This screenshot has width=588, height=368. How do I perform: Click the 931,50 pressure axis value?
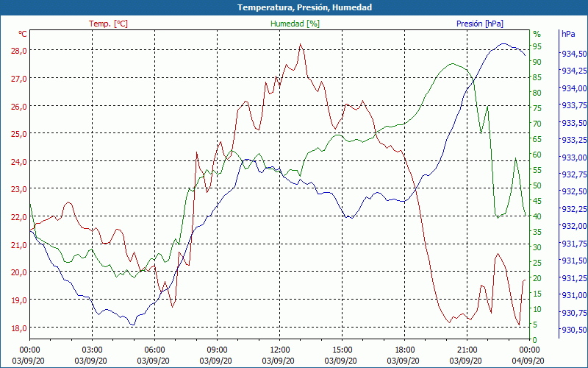pyautogui.click(x=574, y=261)
